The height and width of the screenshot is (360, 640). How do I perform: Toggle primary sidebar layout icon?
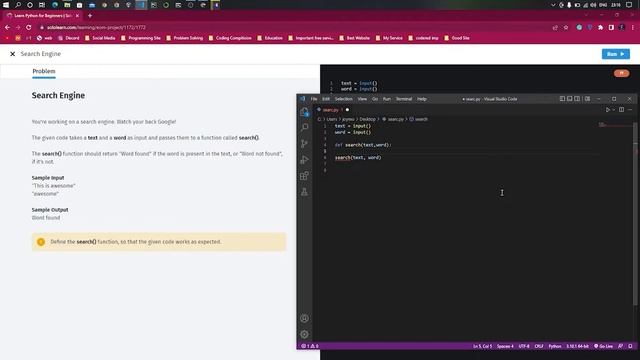562,99
